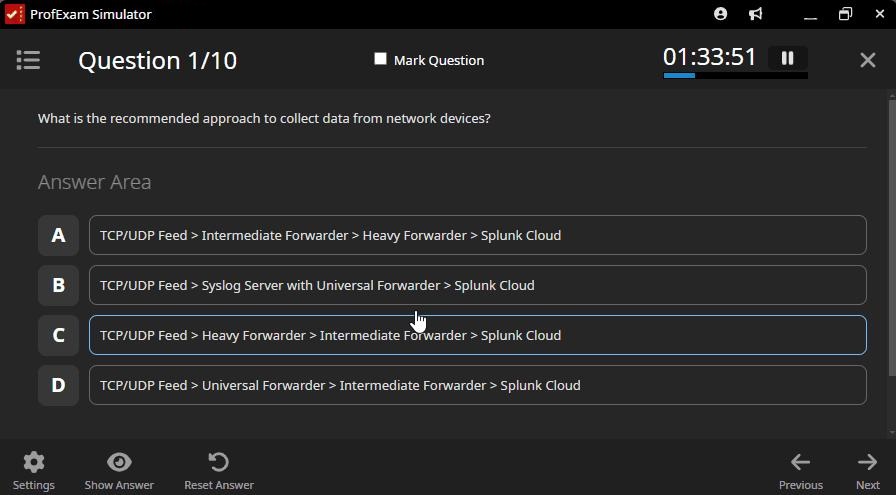Click the exam time progress bar
896x495 pixels.
735,75
